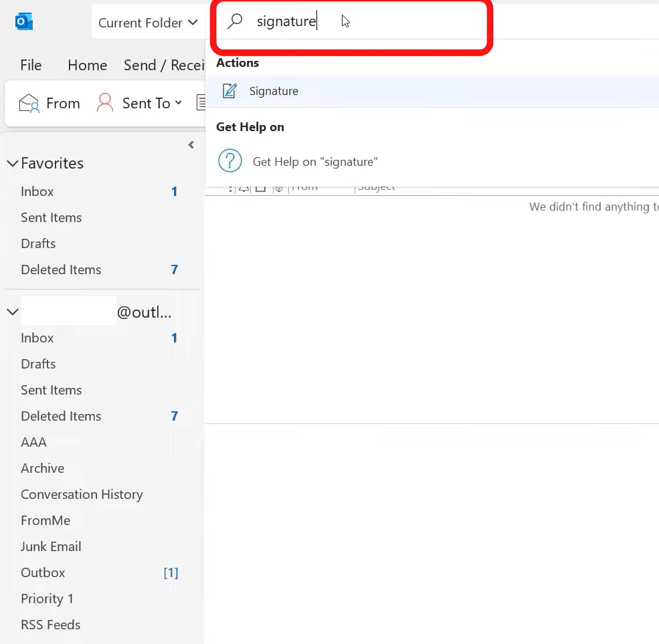This screenshot has width=659, height=644.
Task: Click the Signature action pencil icon
Action: [229, 91]
